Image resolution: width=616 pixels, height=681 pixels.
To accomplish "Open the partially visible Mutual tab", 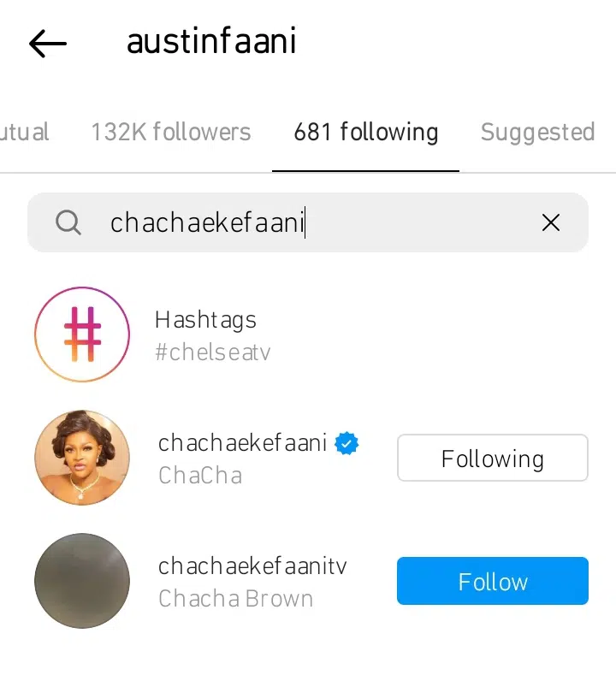I will point(24,132).
